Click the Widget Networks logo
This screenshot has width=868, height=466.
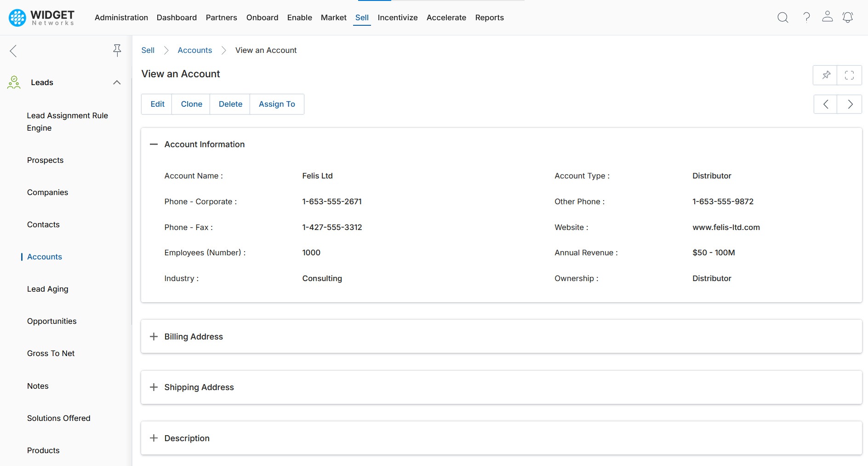pyautogui.click(x=41, y=17)
